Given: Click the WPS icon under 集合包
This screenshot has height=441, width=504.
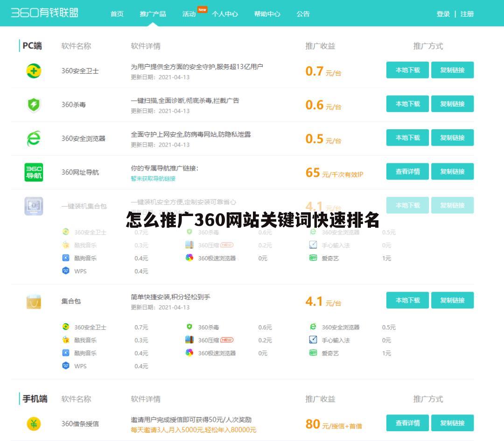Looking at the screenshot, I should pyautogui.click(x=66, y=366).
